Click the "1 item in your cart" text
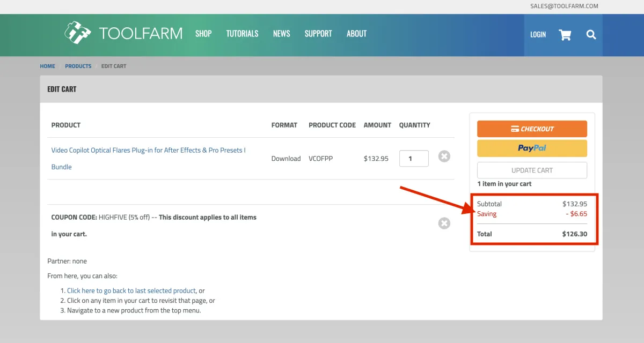The height and width of the screenshot is (343, 644). click(x=504, y=184)
